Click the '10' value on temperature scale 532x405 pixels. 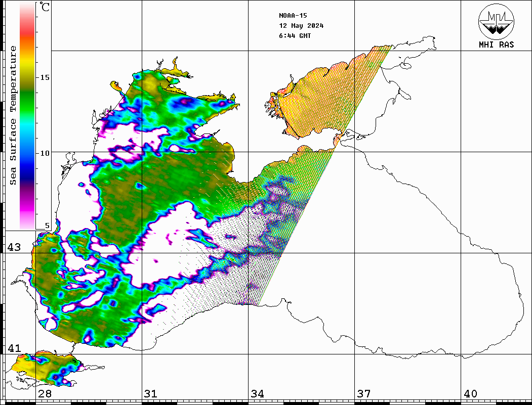click(45, 153)
